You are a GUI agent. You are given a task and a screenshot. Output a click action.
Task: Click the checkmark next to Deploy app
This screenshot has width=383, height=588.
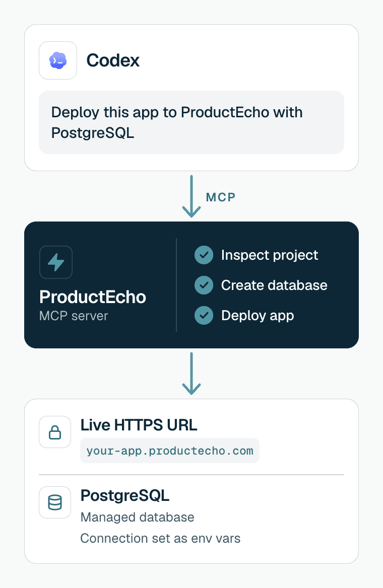point(204,315)
